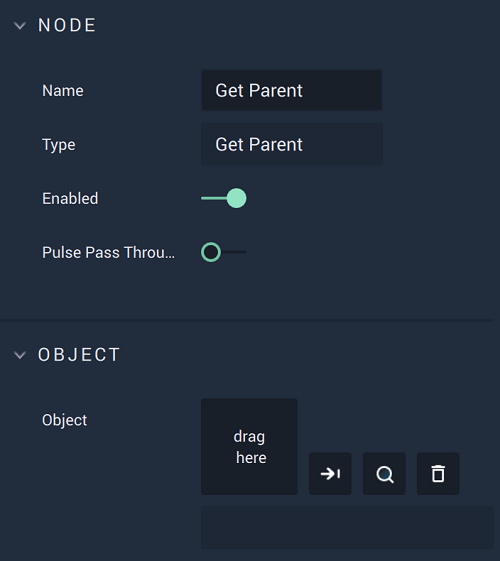Click the Type field Get Parent

pyautogui.click(x=291, y=144)
